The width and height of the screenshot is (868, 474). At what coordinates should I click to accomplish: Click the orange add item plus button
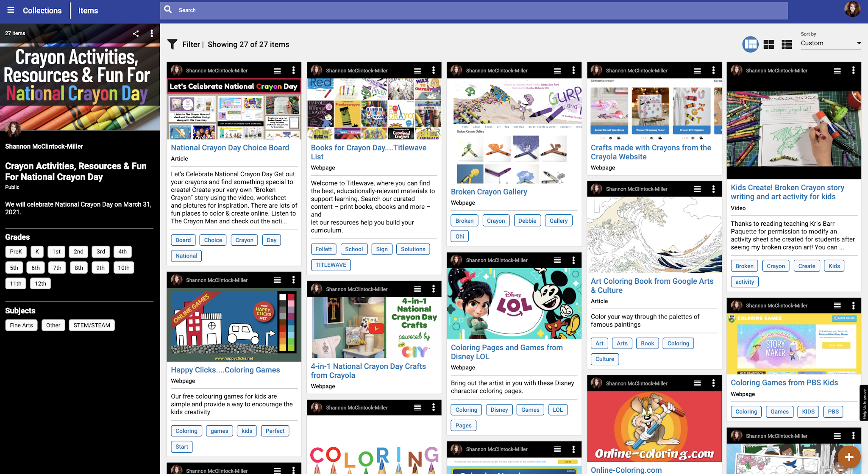coord(849,457)
